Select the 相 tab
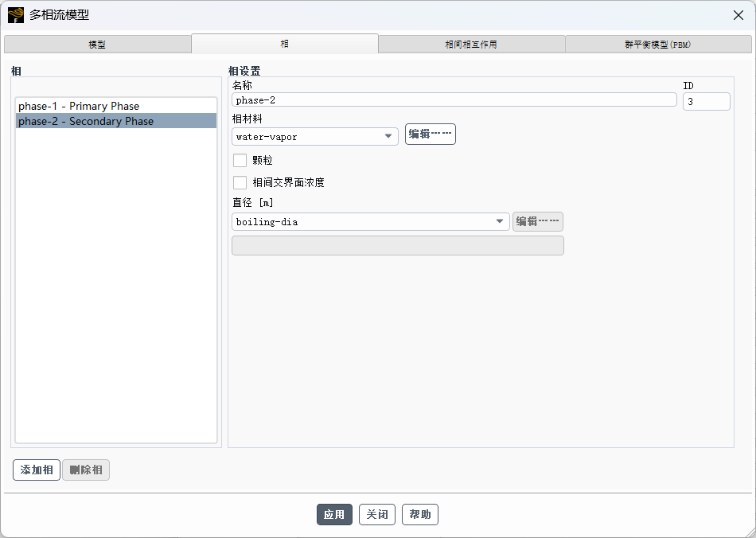 click(284, 44)
